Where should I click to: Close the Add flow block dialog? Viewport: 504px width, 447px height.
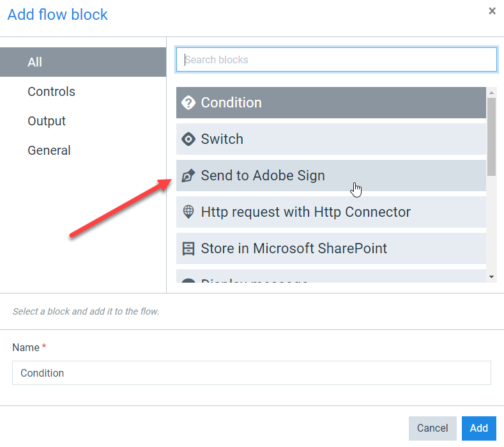coord(492,12)
